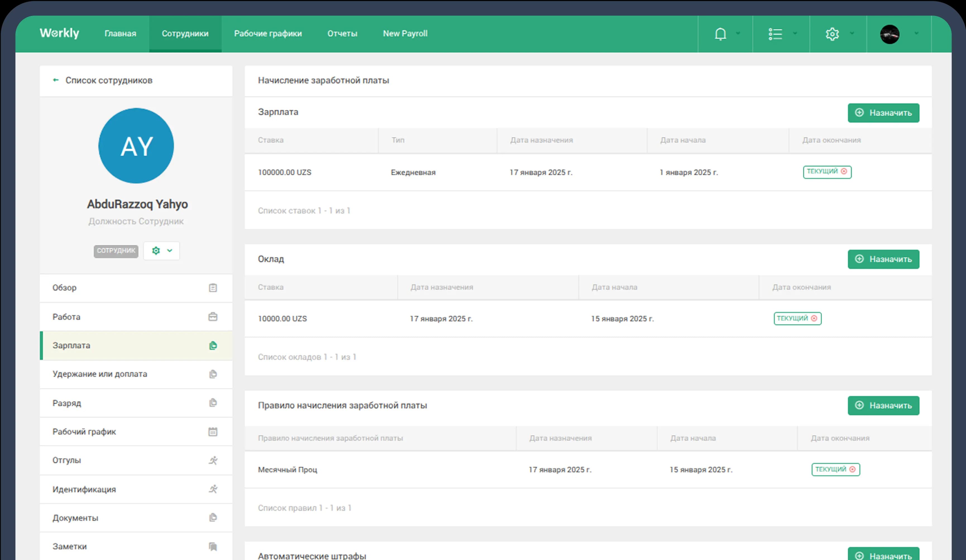The width and height of the screenshot is (966, 560).
Task: Click the back arrow beside Список сотрудников
Action: (56, 80)
